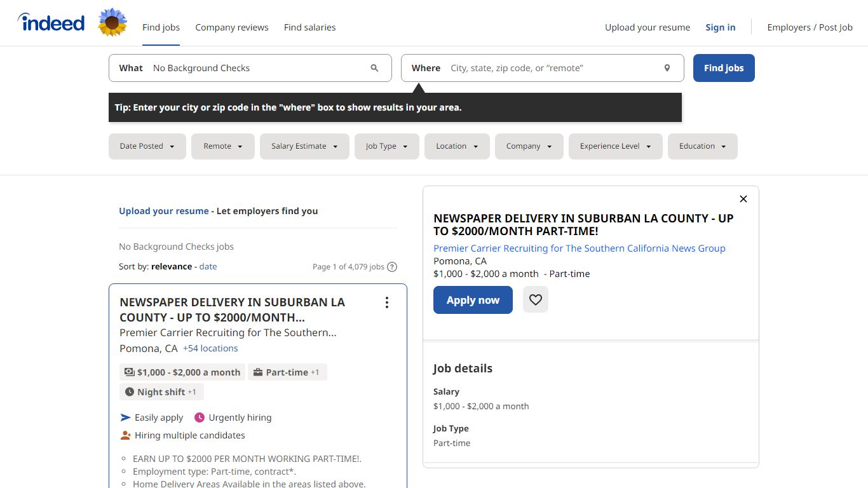
Task: Expand the Date Posted filter
Action: pyautogui.click(x=147, y=146)
